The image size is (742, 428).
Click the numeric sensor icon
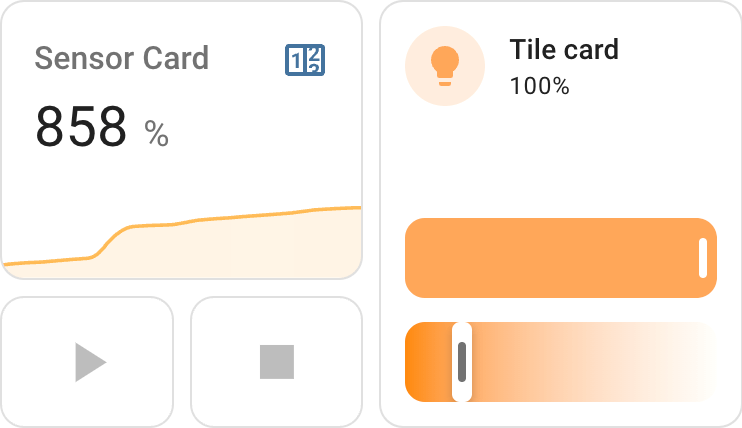(306, 60)
